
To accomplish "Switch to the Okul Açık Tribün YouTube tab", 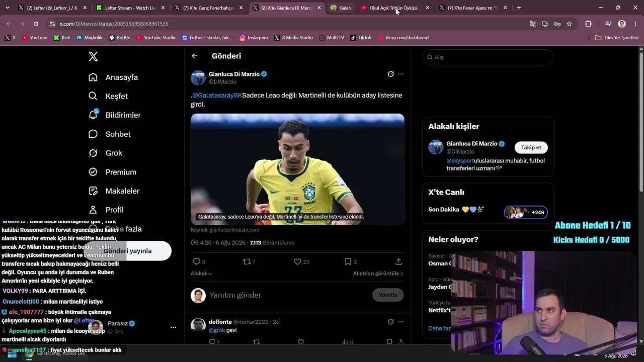I will (x=393, y=8).
